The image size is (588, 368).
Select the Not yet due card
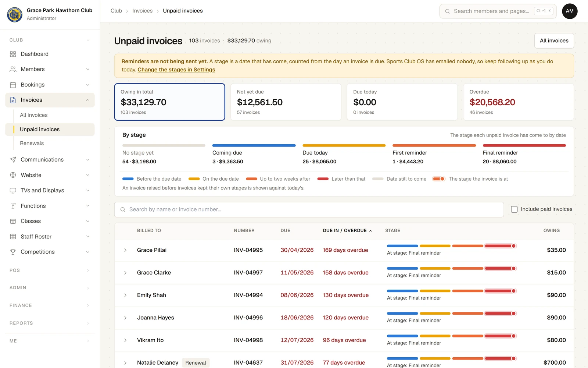[286, 102]
